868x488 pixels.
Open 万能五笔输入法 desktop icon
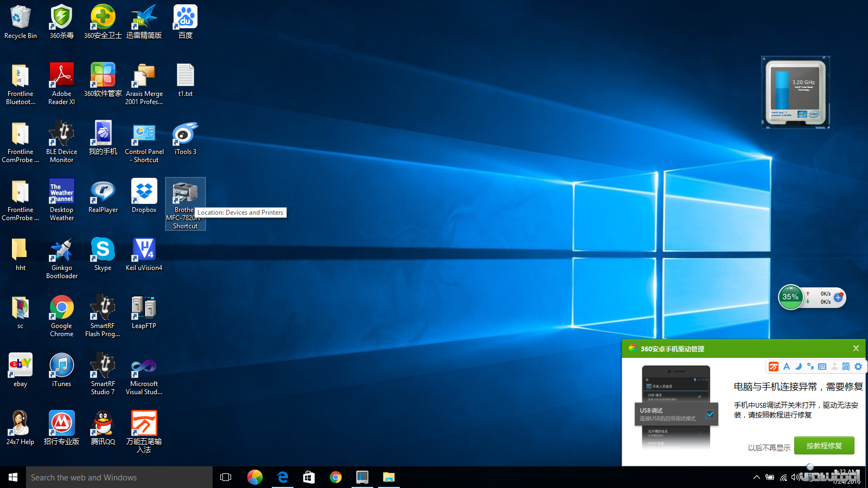(144, 432)
